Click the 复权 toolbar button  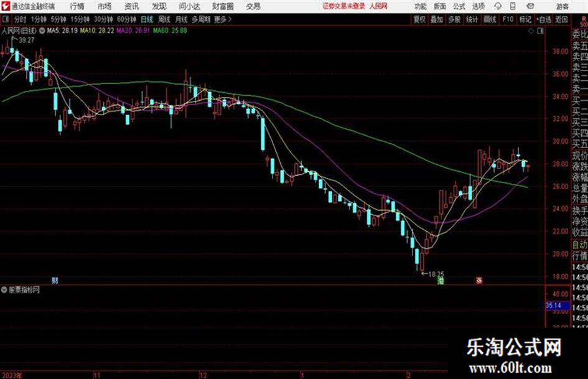pyautogui.click(x=419, y=19)
